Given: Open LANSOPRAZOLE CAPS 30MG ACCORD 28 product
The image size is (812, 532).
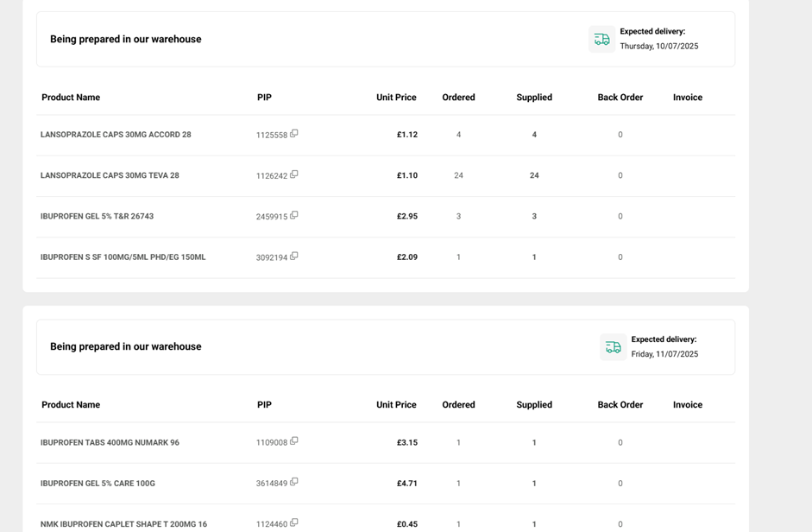Looking at the screenshot, I should (x=116, y=135).
